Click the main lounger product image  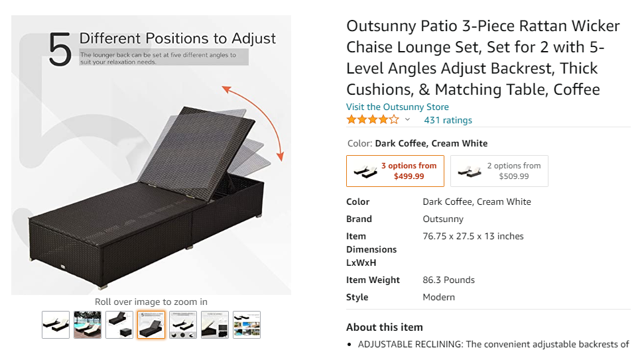pyautogui.click(x=151, y=155)
